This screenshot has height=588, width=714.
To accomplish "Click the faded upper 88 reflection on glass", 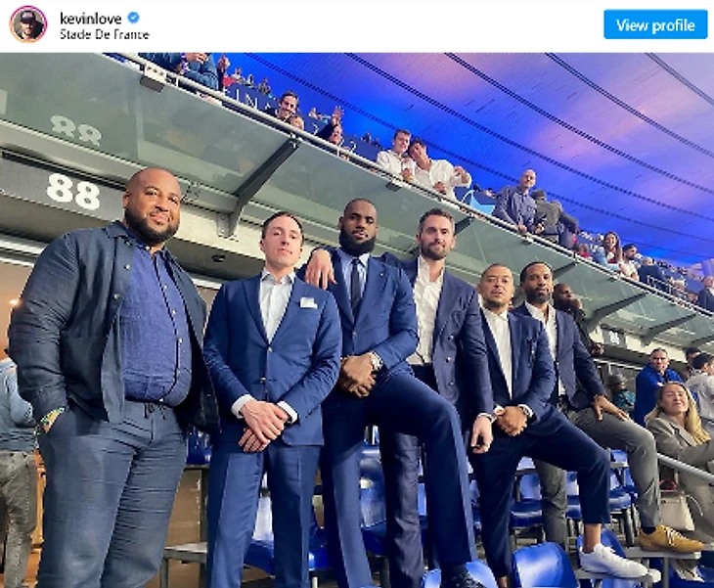I will point(75,130).
